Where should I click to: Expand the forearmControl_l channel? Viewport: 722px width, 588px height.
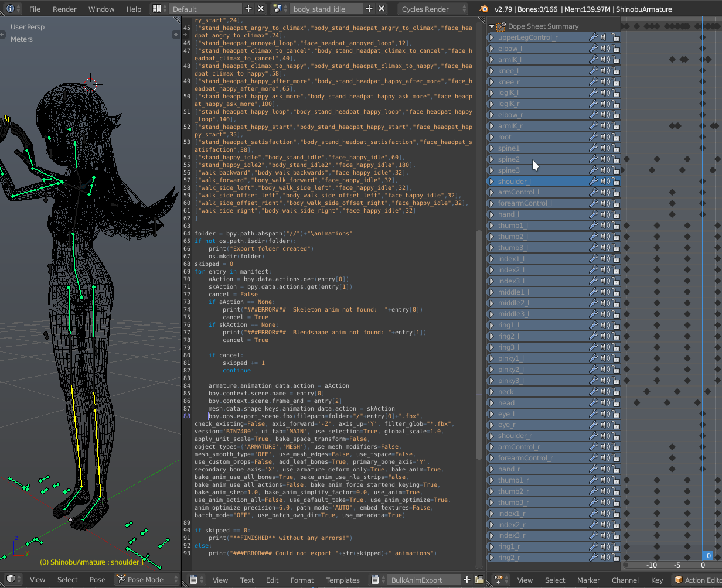point(492,203)
